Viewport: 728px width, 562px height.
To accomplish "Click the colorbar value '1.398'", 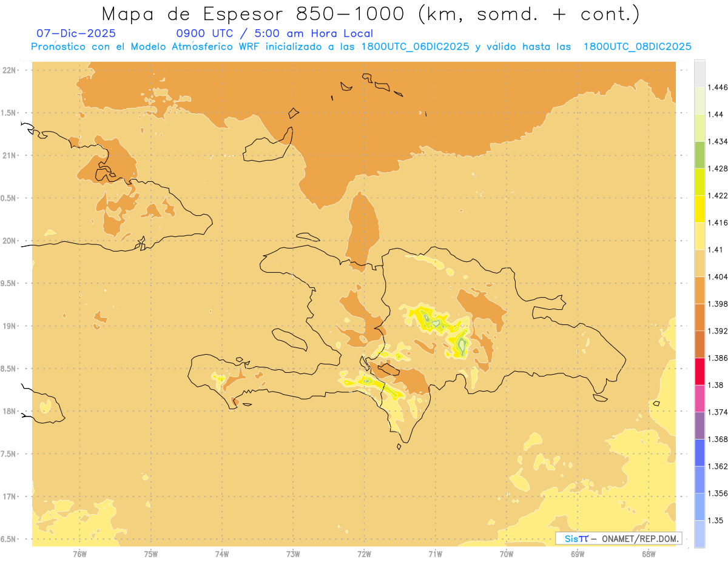I will click(x=718, y=304).
